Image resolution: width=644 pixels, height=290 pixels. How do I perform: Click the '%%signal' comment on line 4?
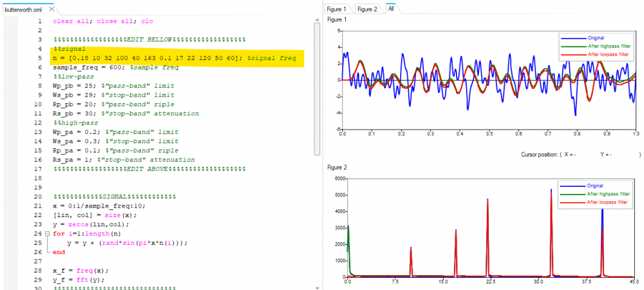click(x=69, y=49)
